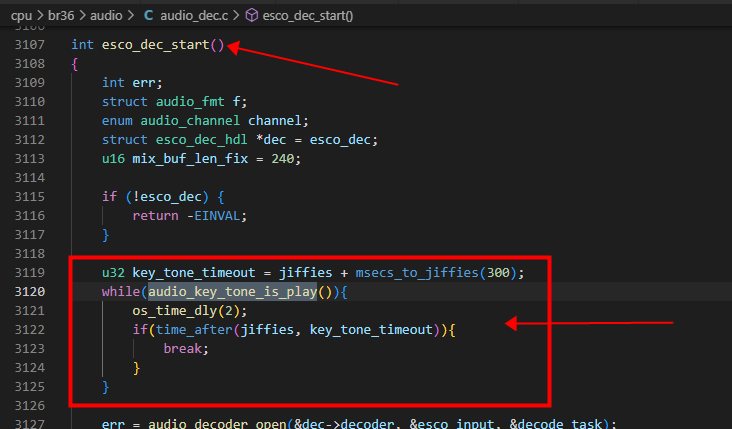Click the cube symbol icon before esco_dec_start()

tap(252, 16)
